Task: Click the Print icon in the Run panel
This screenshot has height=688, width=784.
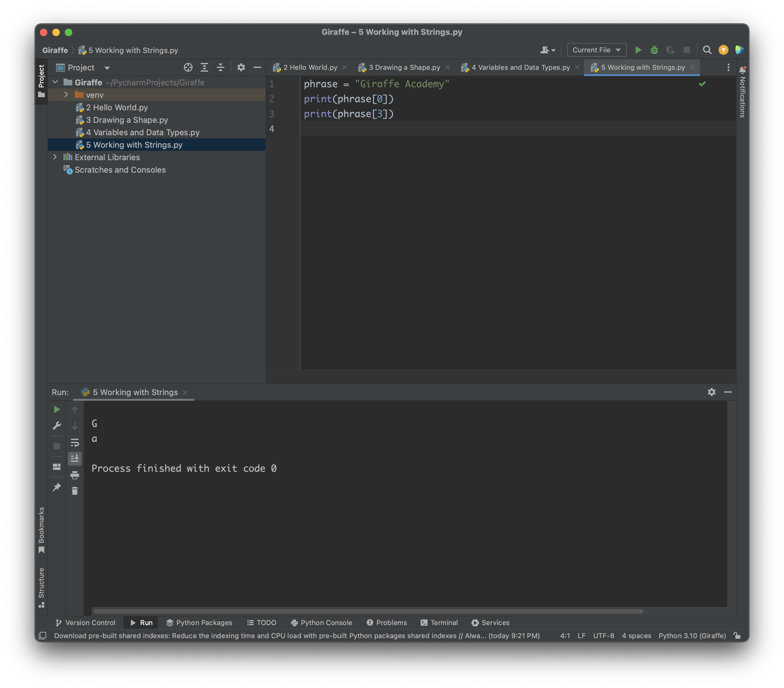Action: coord(75,475)
